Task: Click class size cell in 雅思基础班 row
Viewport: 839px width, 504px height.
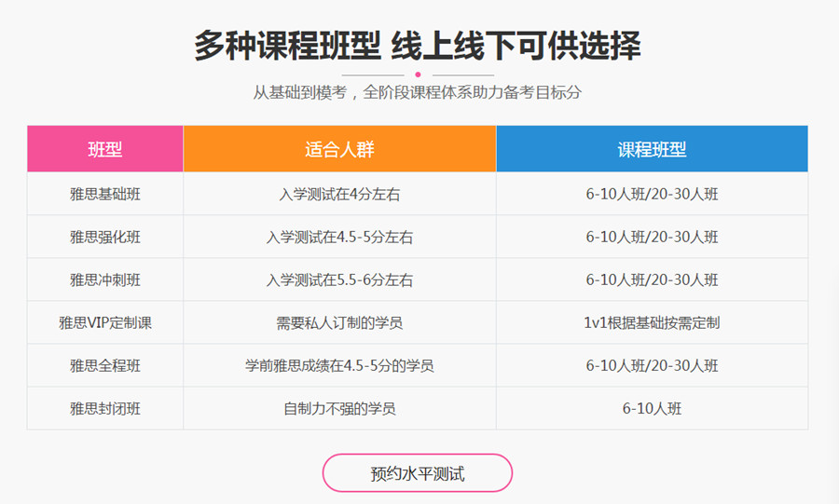Action: pyautogui.click(x=652, y=194)
